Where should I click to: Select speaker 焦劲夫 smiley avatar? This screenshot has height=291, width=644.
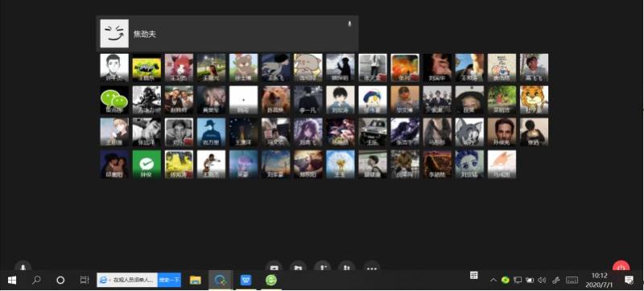point(114,34)
